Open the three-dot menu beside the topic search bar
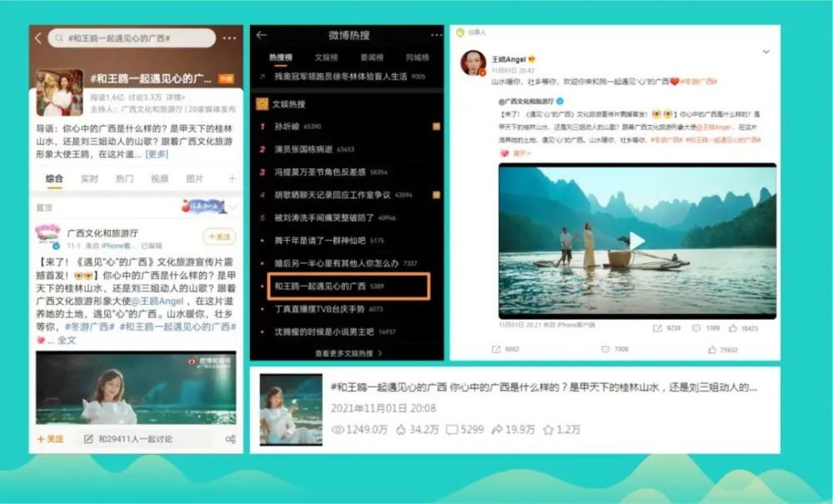 (230, 38)
